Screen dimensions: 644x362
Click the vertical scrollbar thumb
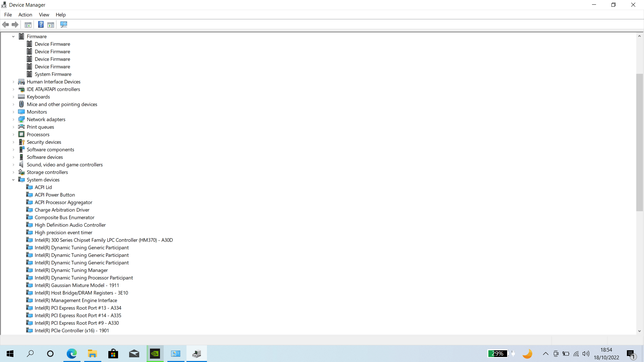[x=639, y=142]
